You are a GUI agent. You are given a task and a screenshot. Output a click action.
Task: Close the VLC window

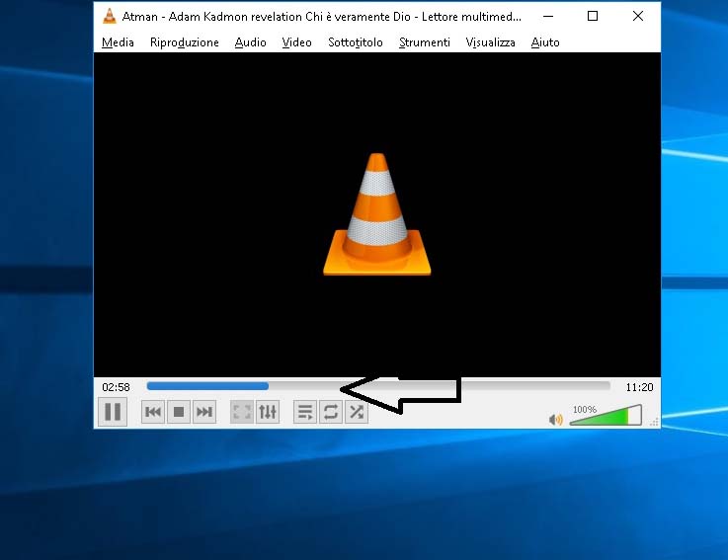[x=638, y=16]
